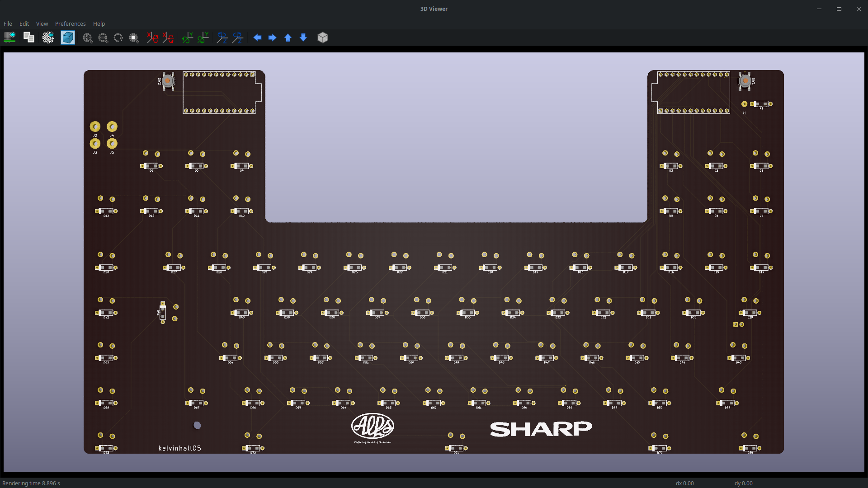Reload the 3D board model
The width and height of the screenshot is (868, 488).
click(9, 38)
